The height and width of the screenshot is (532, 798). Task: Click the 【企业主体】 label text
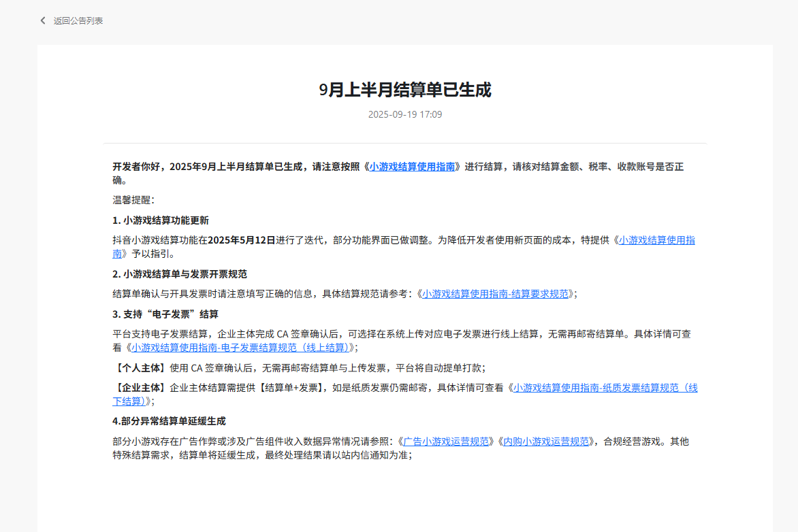coord(140,388)
